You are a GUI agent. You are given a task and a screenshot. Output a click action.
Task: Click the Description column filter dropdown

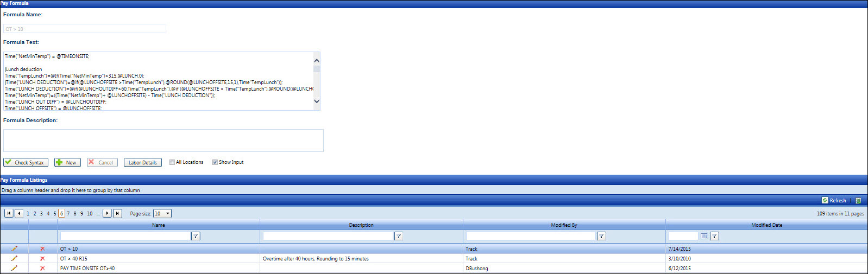(399, 236)
